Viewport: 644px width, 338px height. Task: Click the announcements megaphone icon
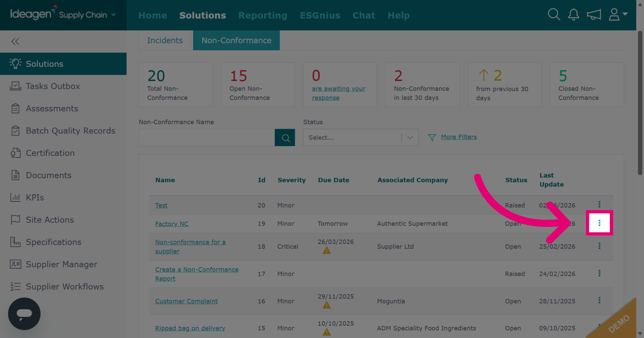594,15
